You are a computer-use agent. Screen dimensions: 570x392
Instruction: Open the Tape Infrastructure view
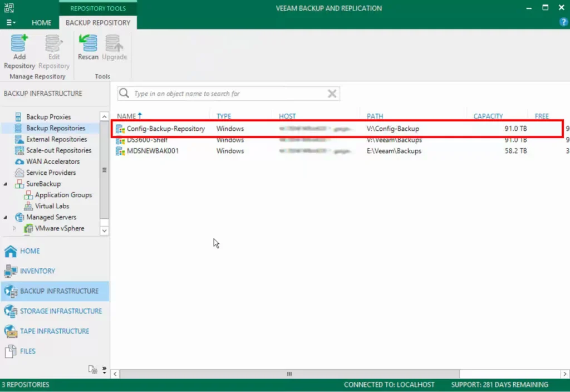coord(55,331)
